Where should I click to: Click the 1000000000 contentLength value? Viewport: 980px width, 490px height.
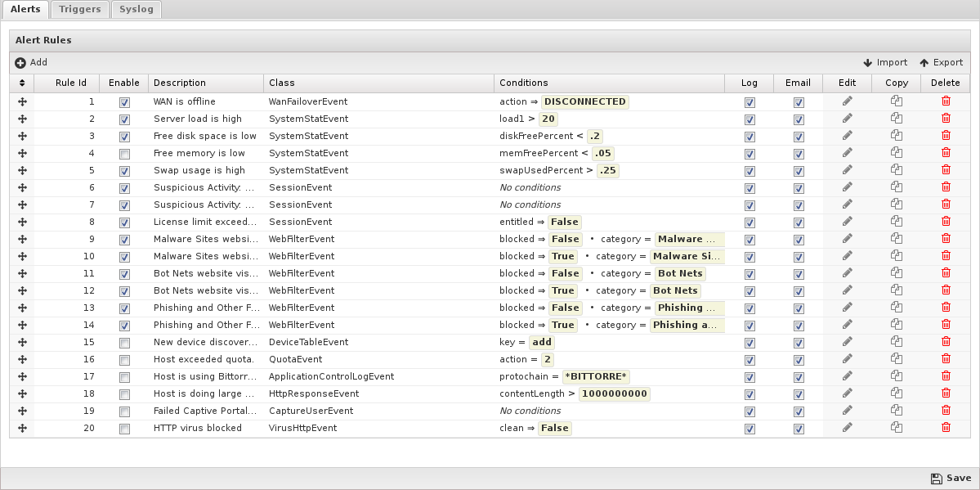(x=615, y=393)
